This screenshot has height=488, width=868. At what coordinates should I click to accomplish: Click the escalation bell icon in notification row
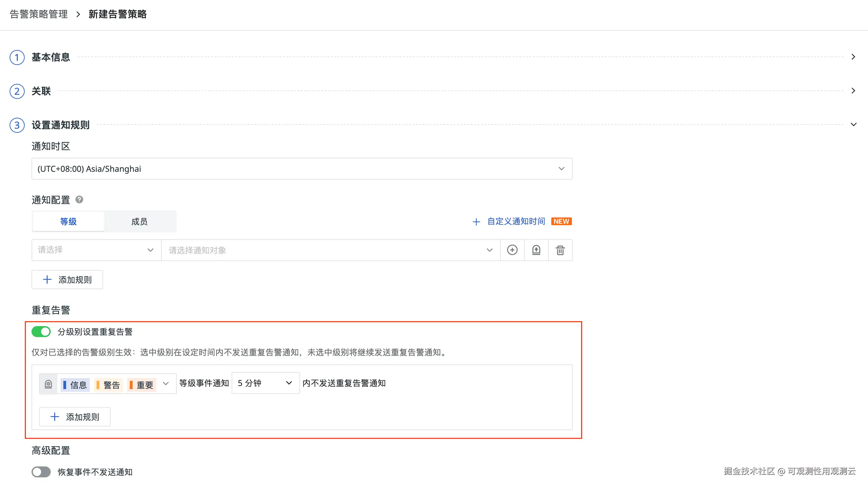[x=536, y=250]
